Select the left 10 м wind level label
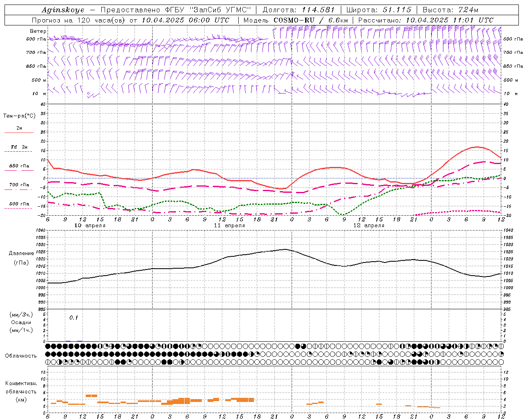Image resolution: width=525 pixels, height=420 pixels. (x=39, y=94)
